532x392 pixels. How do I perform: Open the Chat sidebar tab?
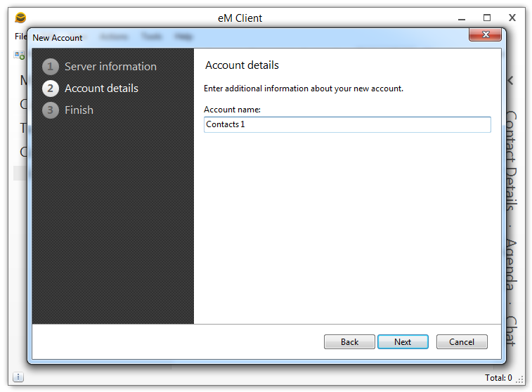click(512, 331)
